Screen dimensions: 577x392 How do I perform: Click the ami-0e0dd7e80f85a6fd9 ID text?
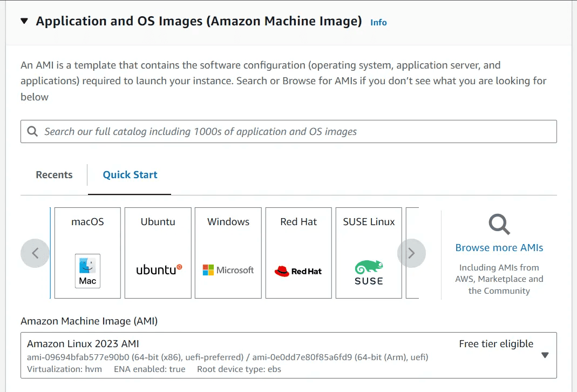[x=302, y=357]
